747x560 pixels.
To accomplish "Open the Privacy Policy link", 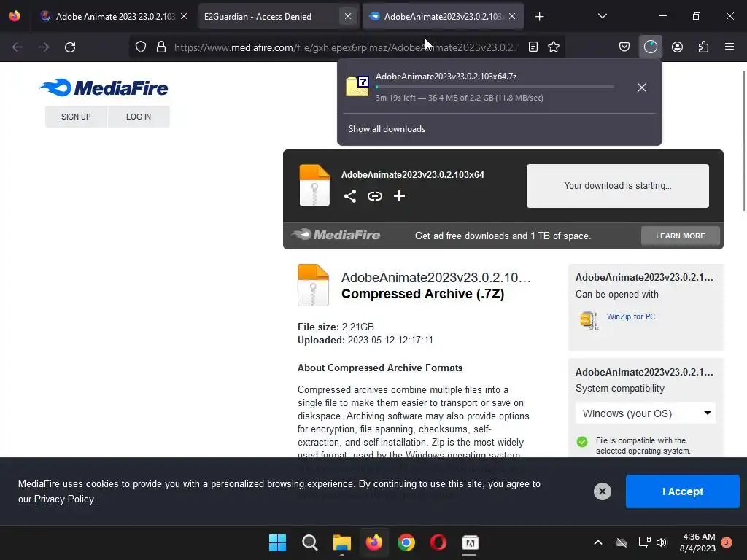I will click(x=64, y=499).
